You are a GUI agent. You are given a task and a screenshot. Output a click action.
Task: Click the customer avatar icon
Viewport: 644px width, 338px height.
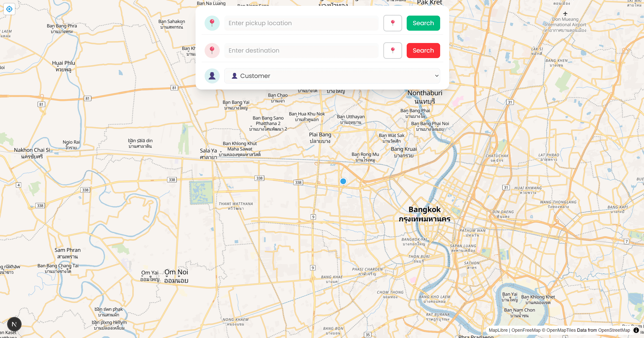(x=212, y=76)
